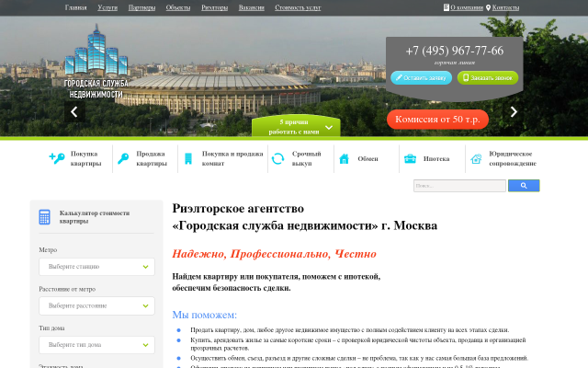Open the Расстояние от метро dropdown
The image size is (588, 368).
click(x=96, y=305)
